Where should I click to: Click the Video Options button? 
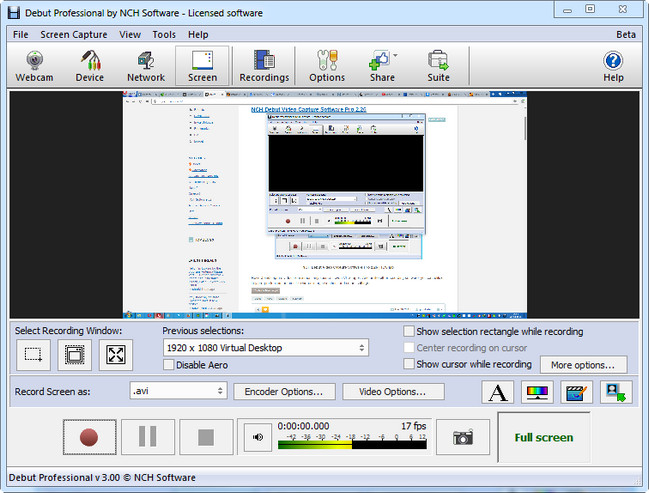click(394, 392)
